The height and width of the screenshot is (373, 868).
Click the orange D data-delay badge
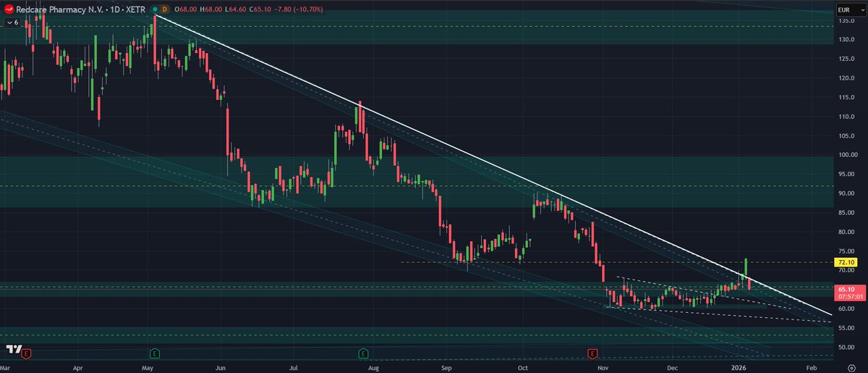pos(165,9)
